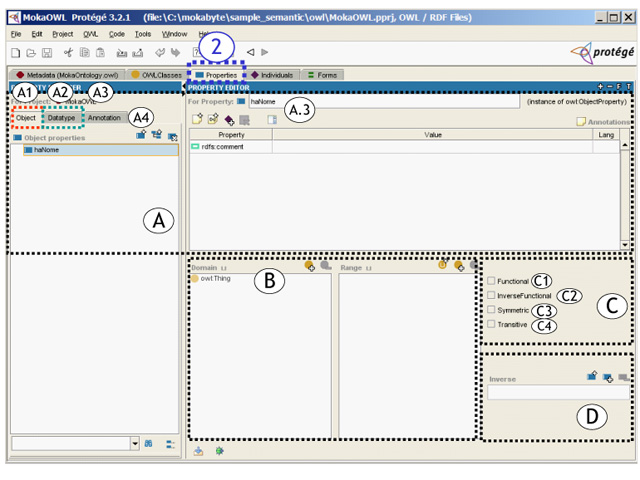This screenshot has height=480, width=640.
Task: Click the Save project diskette icon
Action: point(47,53)
